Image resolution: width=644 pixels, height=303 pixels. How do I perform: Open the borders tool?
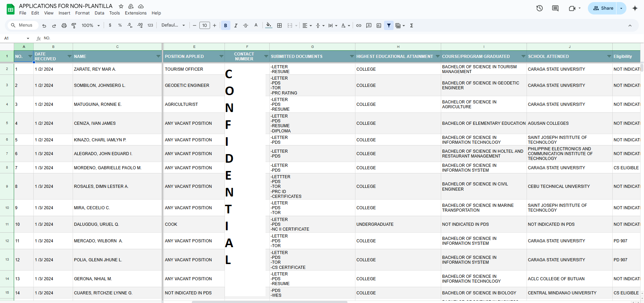[279, 26]
